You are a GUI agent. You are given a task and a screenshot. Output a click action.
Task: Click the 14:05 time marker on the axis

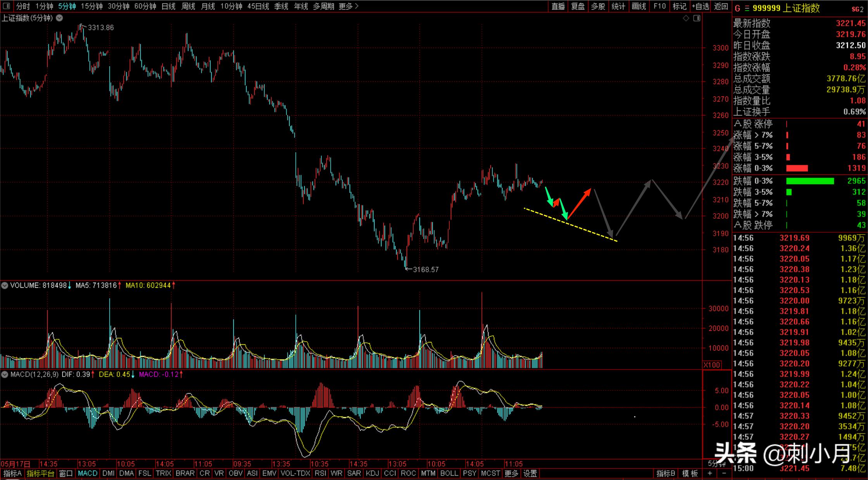coord(164,464)
